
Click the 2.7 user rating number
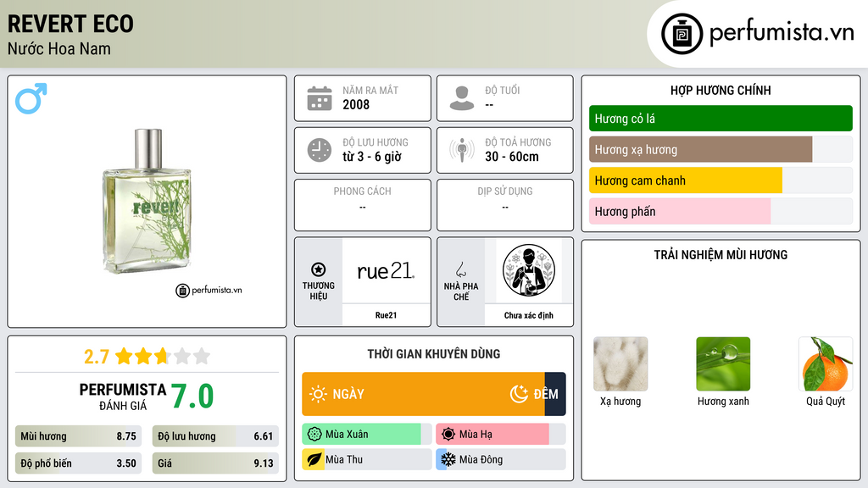[97, 357]
